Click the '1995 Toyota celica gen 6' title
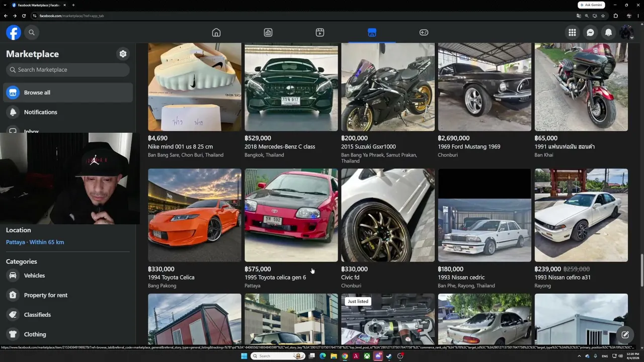The width and height of the screenshot is (644, 362). 275,278
